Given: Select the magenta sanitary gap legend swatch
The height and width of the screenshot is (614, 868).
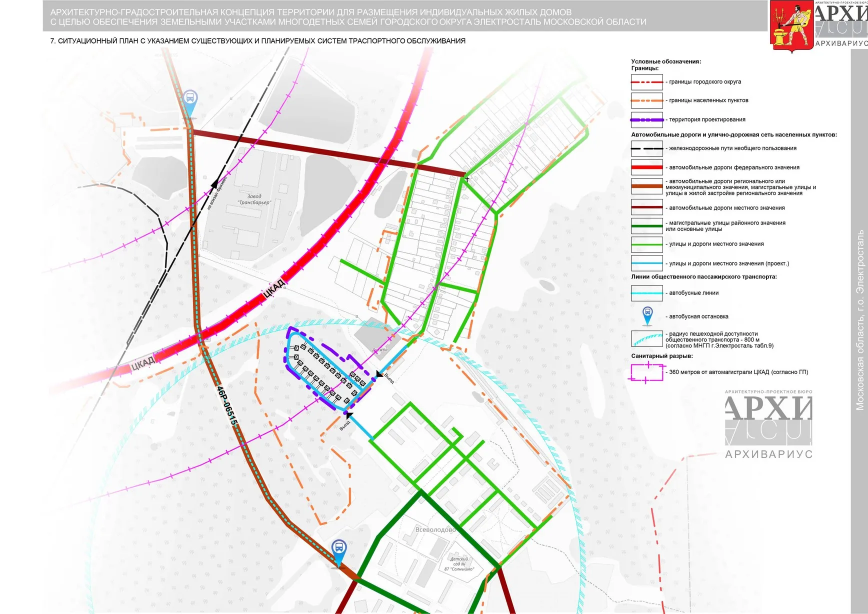Looking at the screenshot, I should click(x=646, y=372).
